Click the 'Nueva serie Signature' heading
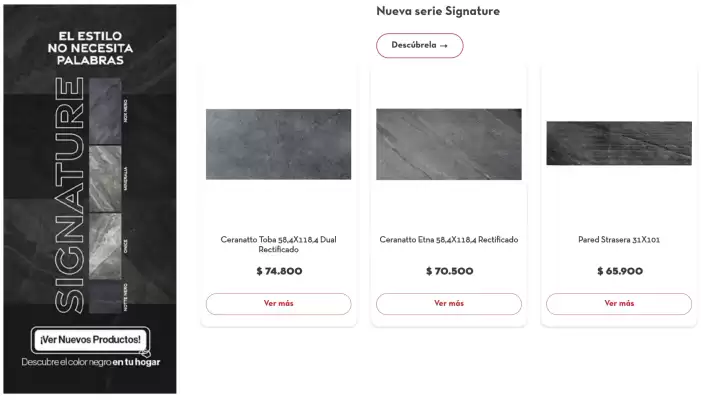Viewport: 701px width, 400px height. [437, 11]
